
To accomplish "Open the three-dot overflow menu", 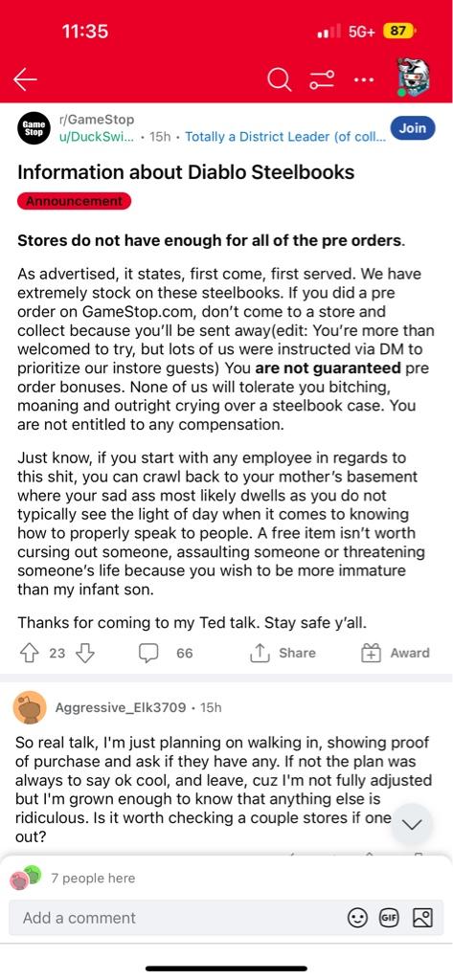I will tap(364, 79).
